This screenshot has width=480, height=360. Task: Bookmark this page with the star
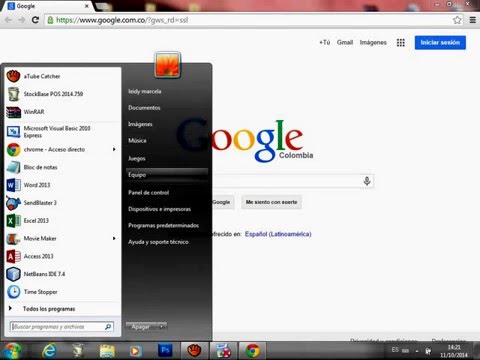(457, 20)
